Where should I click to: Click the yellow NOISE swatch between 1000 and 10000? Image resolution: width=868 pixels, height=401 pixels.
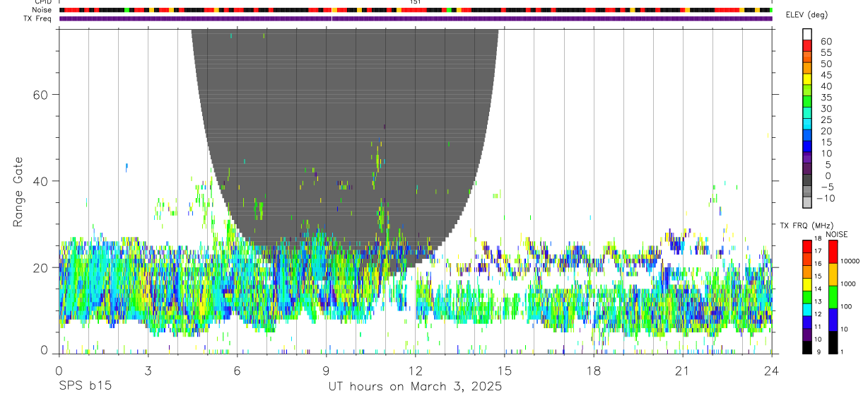pyautogui.click(x=833, y=274)
